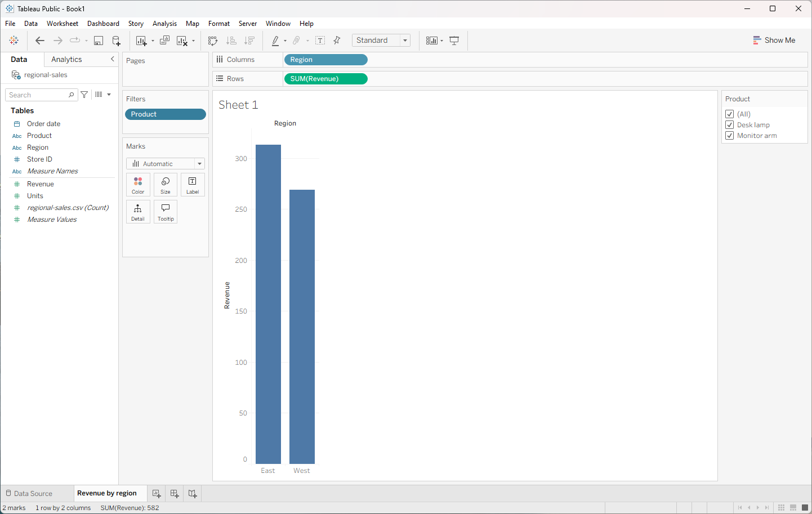Switch to the Analytics tab
812x514 pixels.
tap(66, 59)
